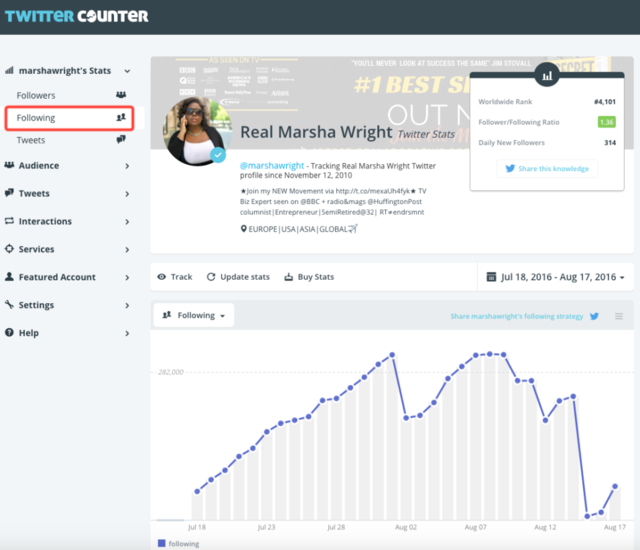
Task: Select Following in the sidebar
Action: (69, 118)
